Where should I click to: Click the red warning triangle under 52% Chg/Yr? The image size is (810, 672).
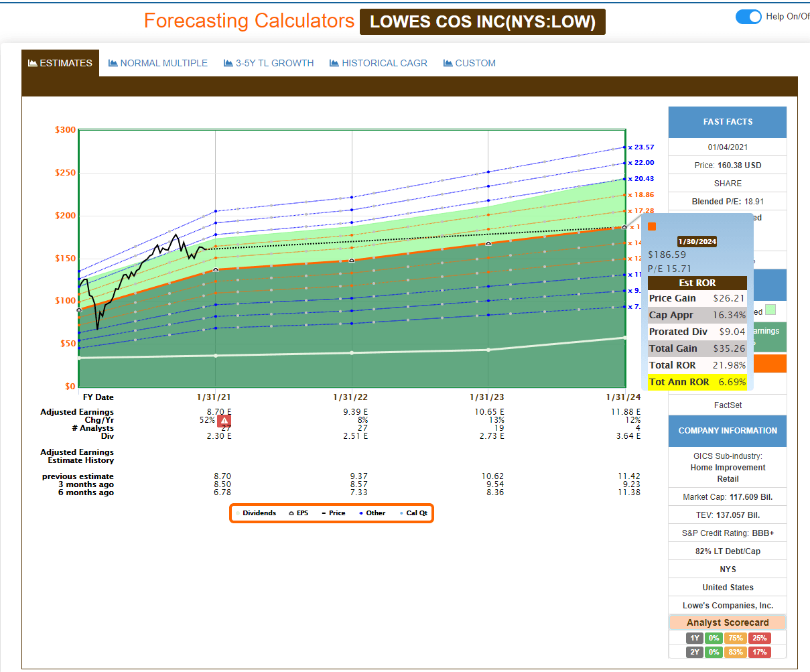pos(224,419)
